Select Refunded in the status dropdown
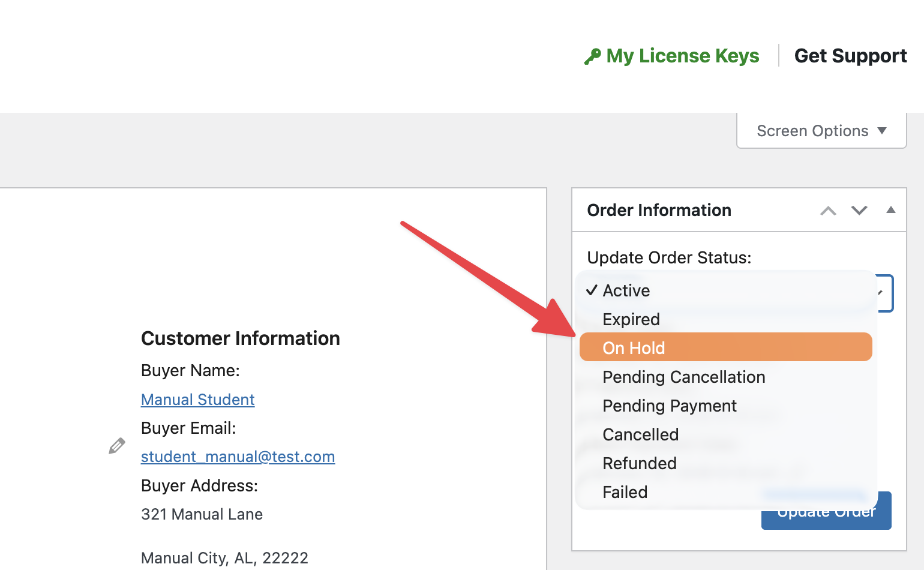The width and height of the screenshot is (924, 570). click(x=639, y=463)
